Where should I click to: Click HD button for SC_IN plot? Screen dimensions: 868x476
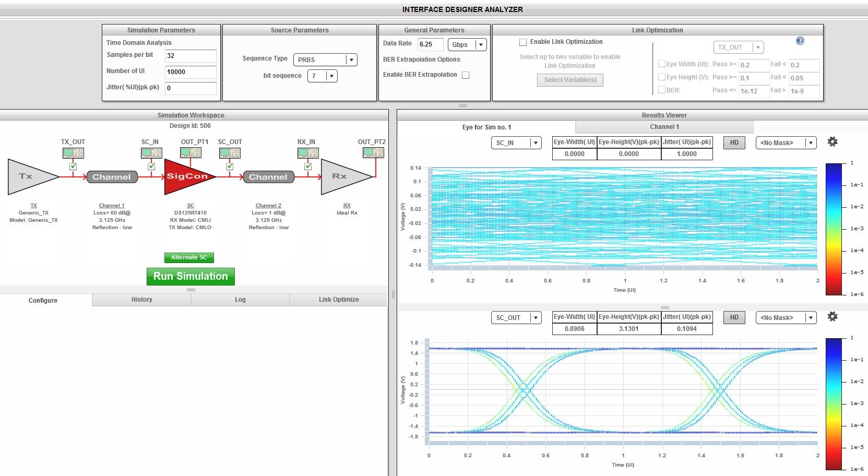pyautogui.click(x=734, y=142)
